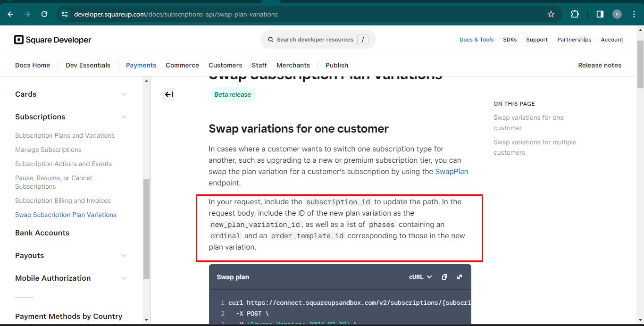The width and height of the screenshot is (644, 326).
Task: Switch to the Customers tab
Action: tap(226, 65)
